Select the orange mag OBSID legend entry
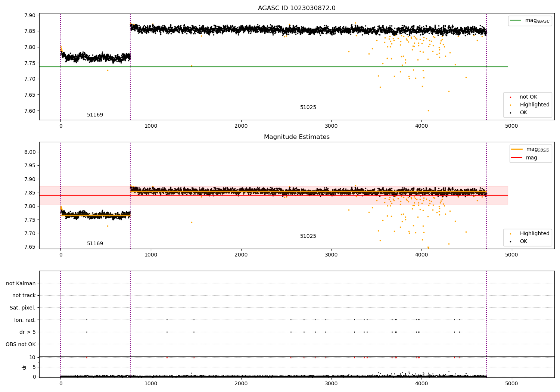The height and width of the screenshot is (392, 560). pos(531,149)
